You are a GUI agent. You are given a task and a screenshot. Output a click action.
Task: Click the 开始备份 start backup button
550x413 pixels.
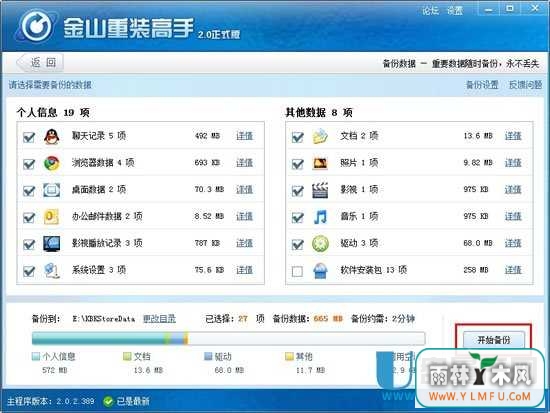point(494,339)
